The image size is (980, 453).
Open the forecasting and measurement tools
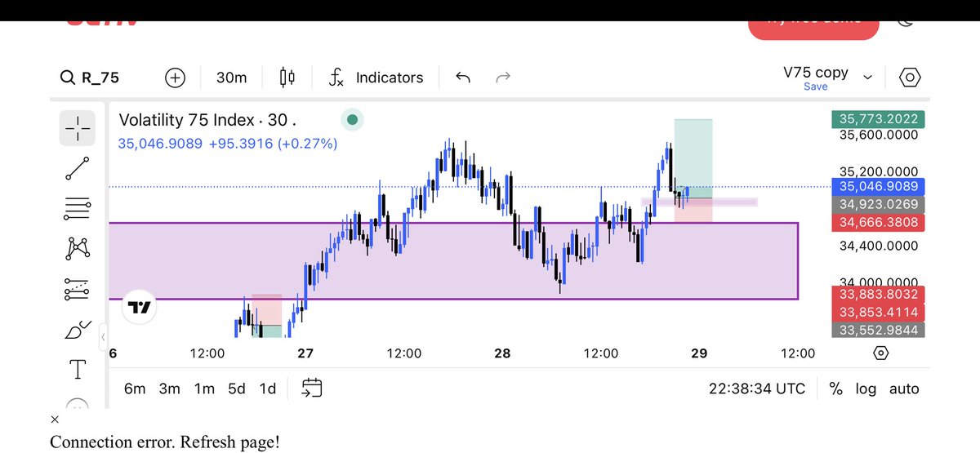[x=77, y=288]
